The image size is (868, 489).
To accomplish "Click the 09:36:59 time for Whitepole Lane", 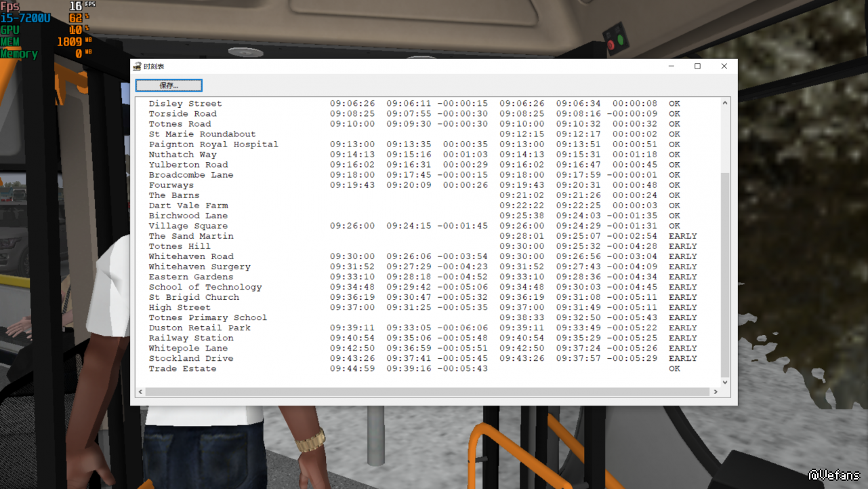I will [x=409, y=348].
